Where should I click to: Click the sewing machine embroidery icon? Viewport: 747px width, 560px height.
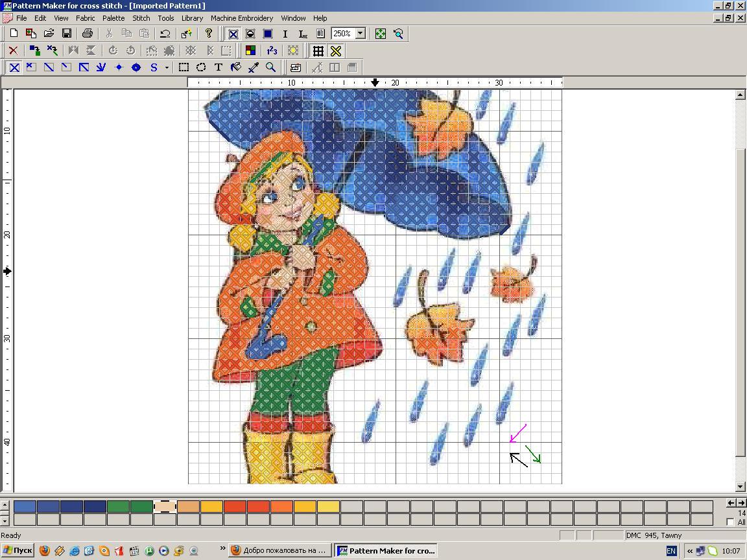[296, 67]
